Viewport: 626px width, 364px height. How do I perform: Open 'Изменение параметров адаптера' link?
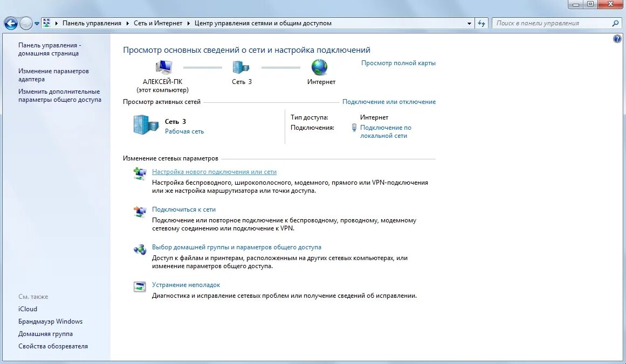(x=53, y=75)
